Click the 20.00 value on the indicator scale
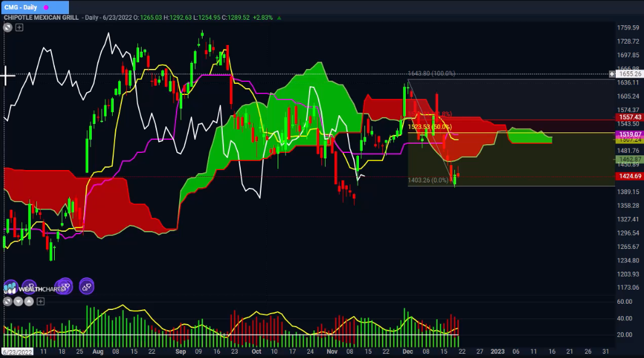This screenshot has width=644, height=358. coord(624,335)
